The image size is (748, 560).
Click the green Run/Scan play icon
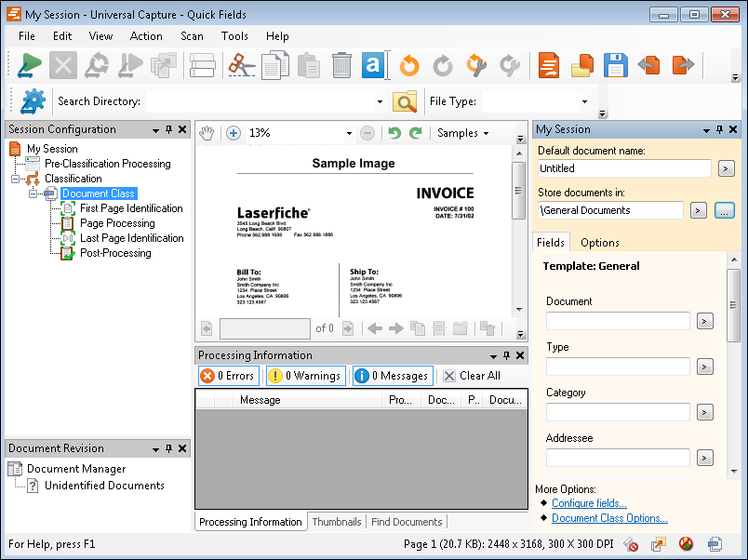tap(30, 65)
